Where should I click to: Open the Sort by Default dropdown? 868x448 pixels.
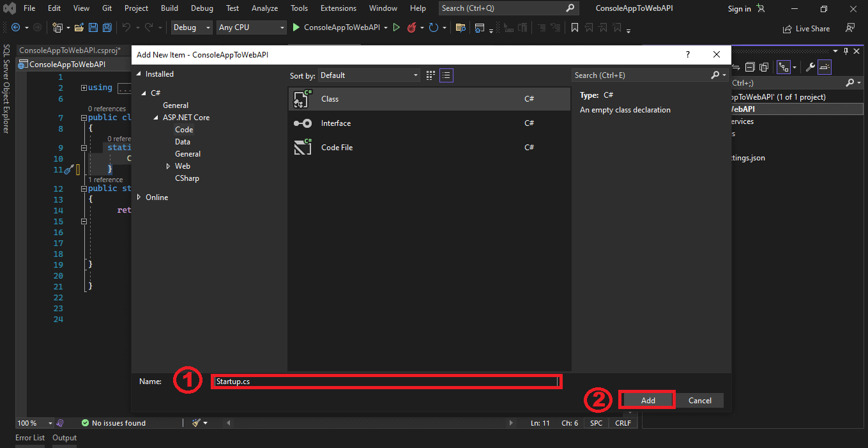369,75
